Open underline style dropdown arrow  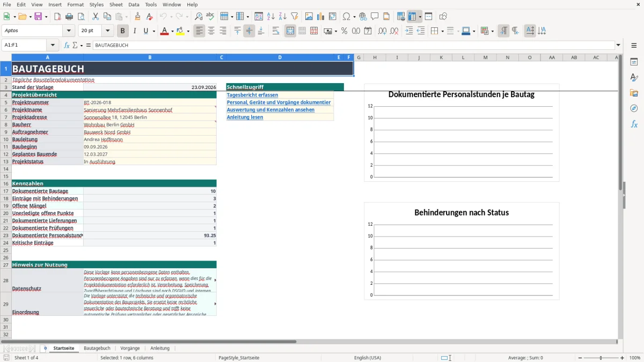pos(153,31)
